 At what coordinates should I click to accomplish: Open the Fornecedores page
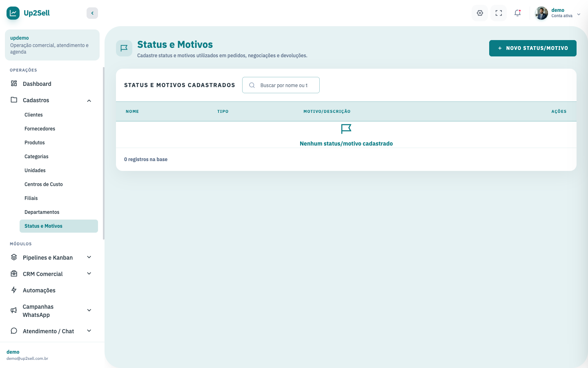tap(59, 129)
